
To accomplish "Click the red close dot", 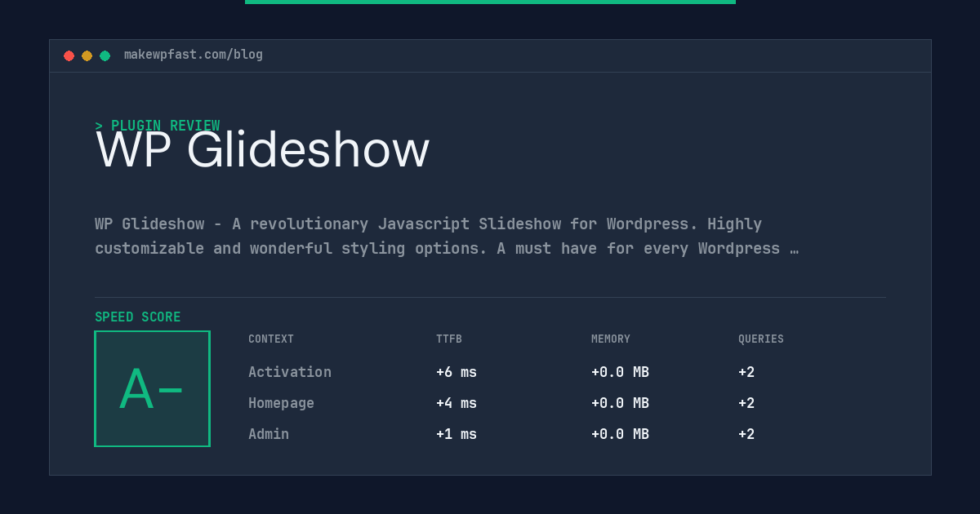I will pyautogui.click(x=69, y=56).
